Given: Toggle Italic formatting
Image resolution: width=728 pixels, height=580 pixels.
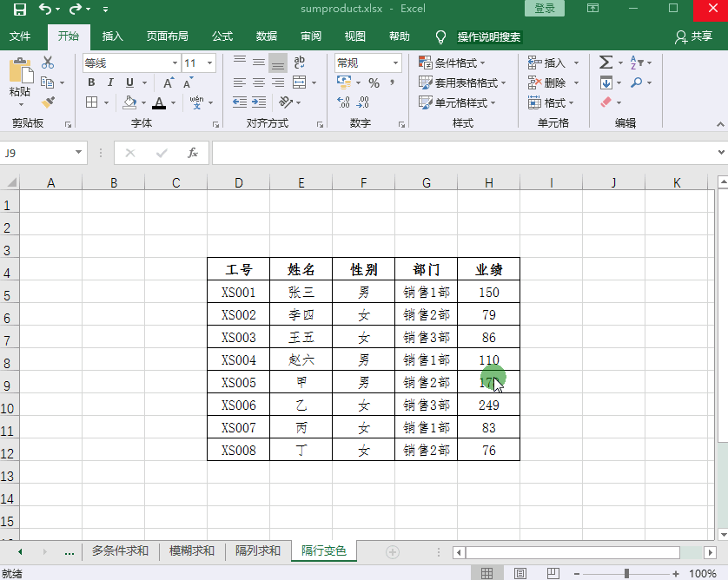Looking at the screenshot, I should (x=110, y=82).
